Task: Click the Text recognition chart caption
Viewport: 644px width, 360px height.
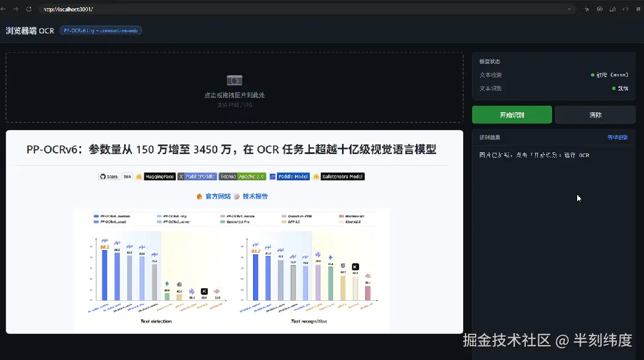Action: click(309, 321)
